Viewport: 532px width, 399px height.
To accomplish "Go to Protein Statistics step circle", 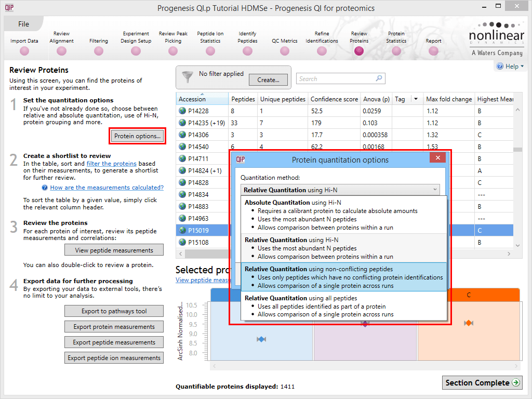I will [396, 51].
